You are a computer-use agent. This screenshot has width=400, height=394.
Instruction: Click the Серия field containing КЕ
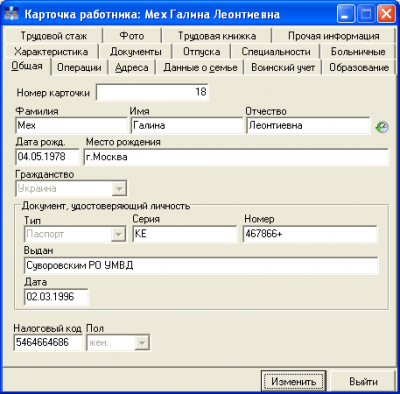[x=185, y=234]
